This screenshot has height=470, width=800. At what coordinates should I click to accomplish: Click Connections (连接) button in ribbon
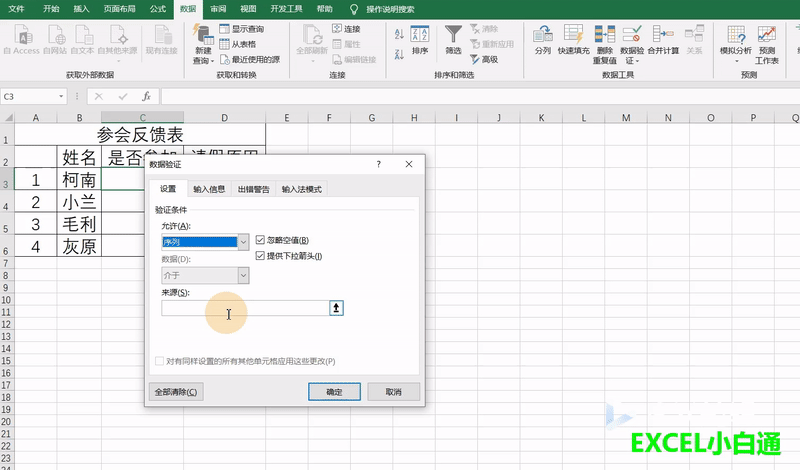click(x=346, y=29)
